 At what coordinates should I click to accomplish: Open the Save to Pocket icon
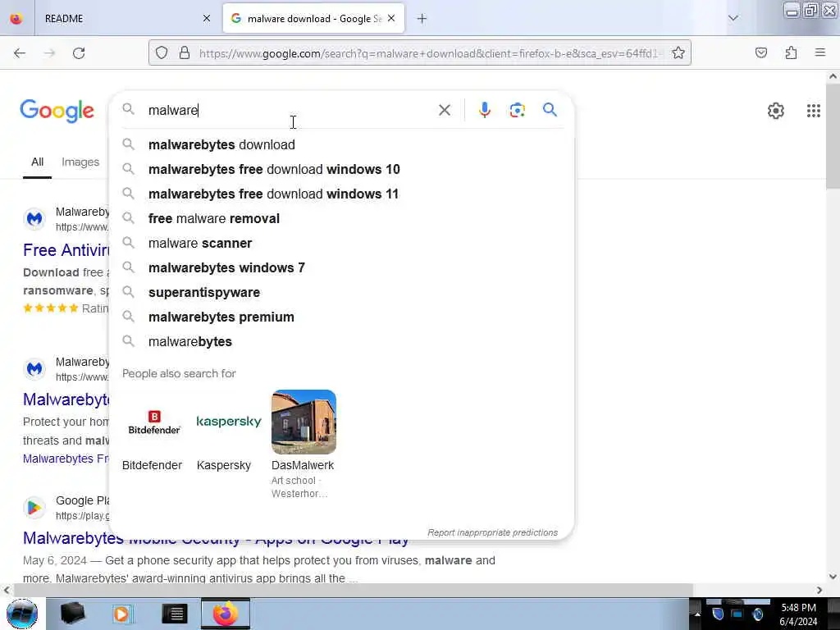(x=761, y=52)
